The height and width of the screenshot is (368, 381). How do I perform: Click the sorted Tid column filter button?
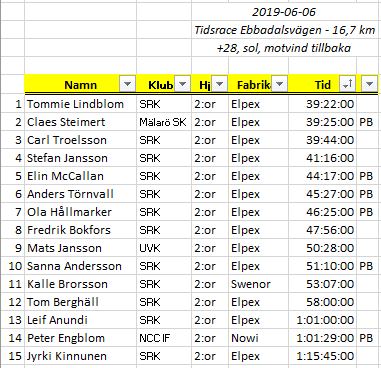click(348, 84)
